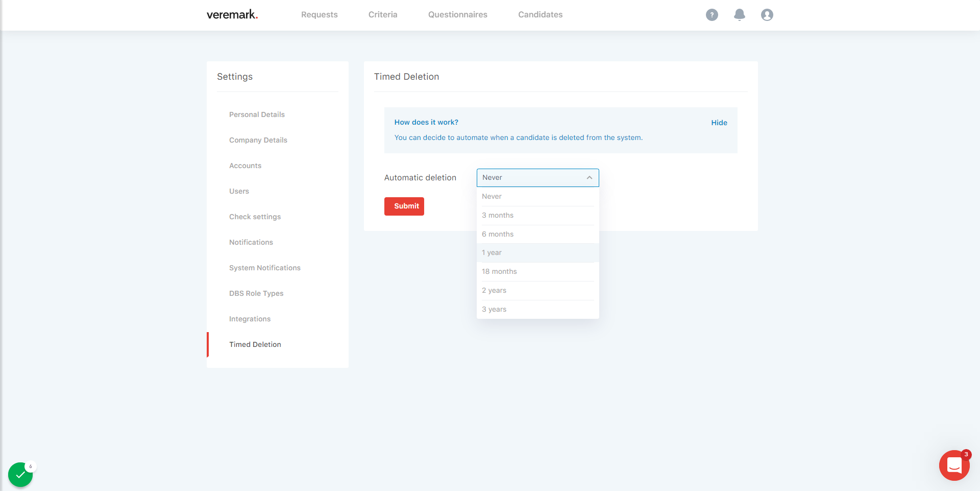Open Check settings section
Screen dimensions: 980x491
pos(255,217)
